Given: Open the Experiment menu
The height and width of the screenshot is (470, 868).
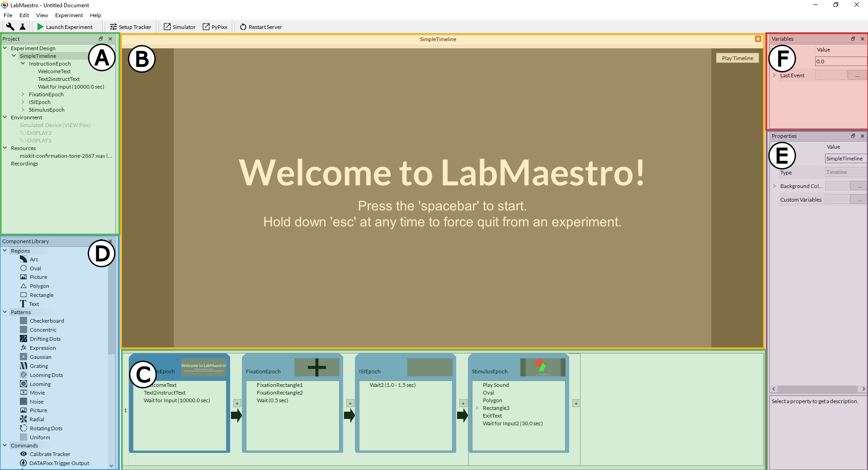Looking at the screenshot, I should pyautogui.click(x=69, y=15).
